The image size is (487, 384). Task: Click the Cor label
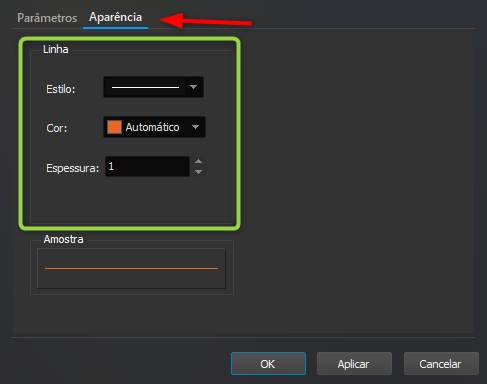pos(57,128)
